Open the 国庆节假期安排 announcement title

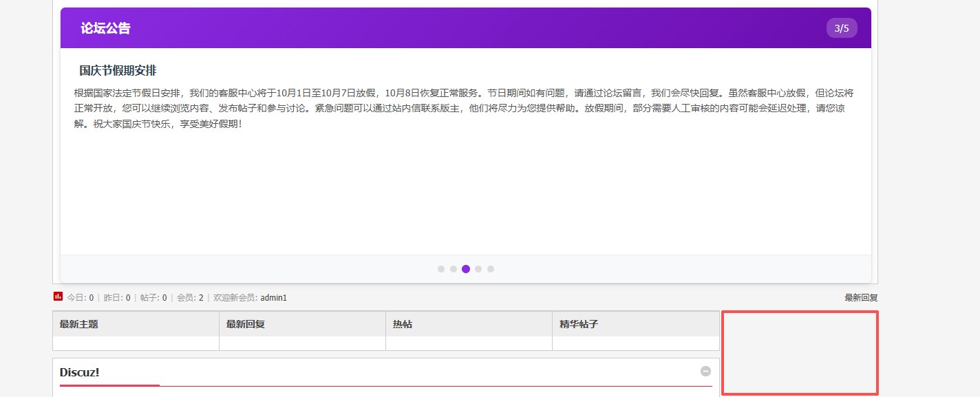[x=117, y=69]
